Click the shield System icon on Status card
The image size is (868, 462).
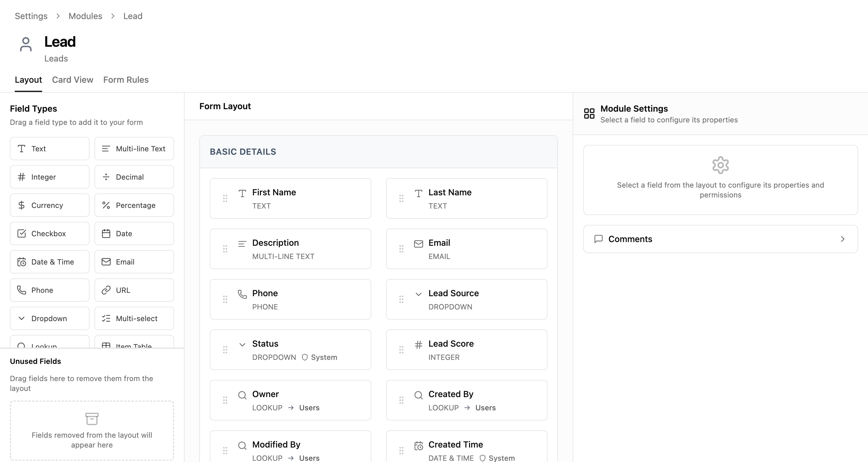[305, 357]
